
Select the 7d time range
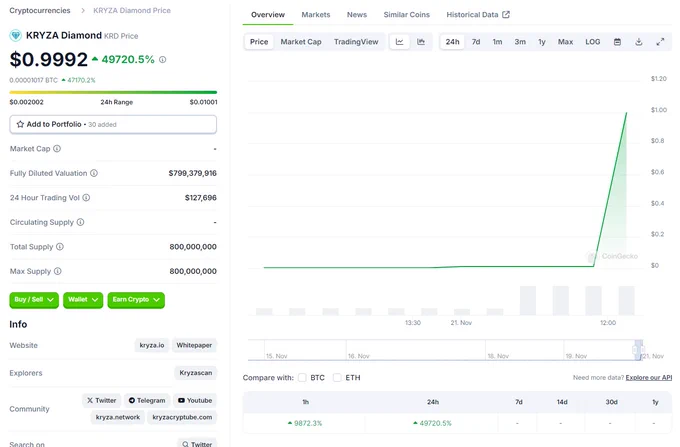point(476,42)
